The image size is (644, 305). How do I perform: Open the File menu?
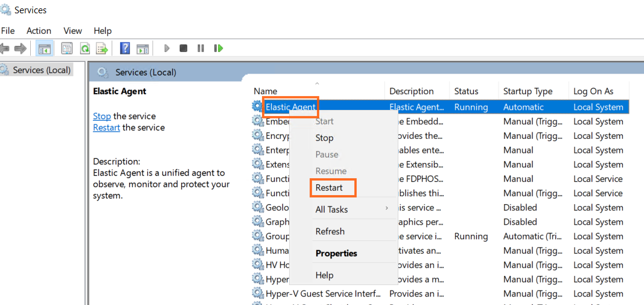coord(8,31)
